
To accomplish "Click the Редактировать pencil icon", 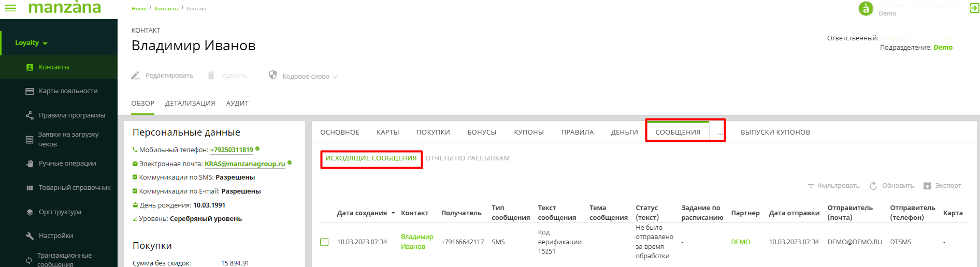I will 136,76.
